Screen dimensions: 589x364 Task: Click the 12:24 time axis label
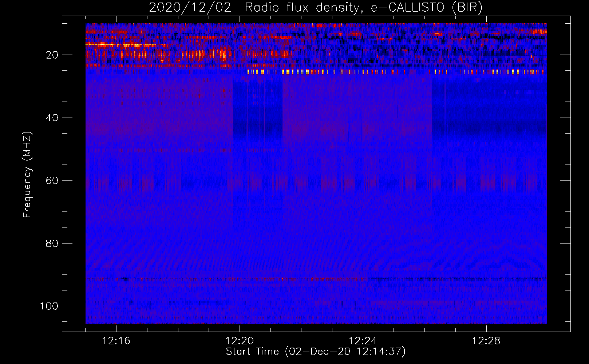[x=363, y=341]
